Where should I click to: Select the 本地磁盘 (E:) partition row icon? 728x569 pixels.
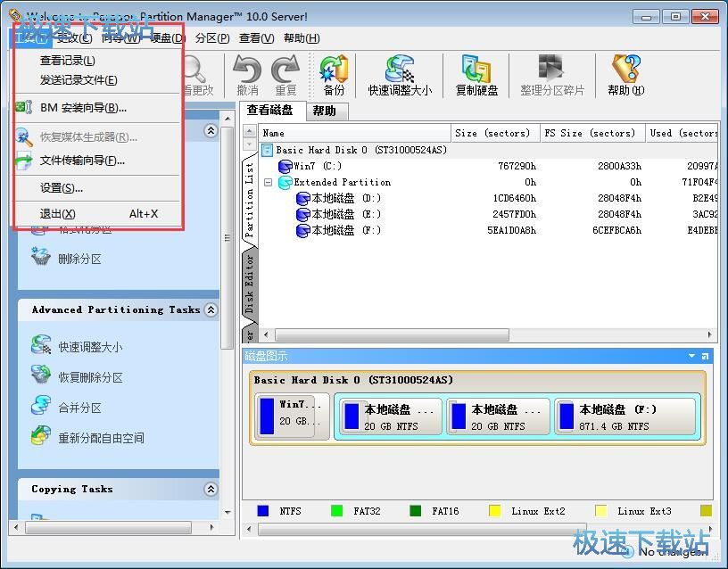coord(303,214)
